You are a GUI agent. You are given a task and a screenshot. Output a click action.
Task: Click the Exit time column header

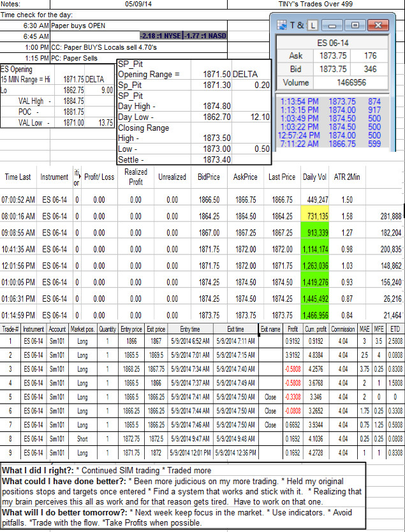(x=235, y=329)
